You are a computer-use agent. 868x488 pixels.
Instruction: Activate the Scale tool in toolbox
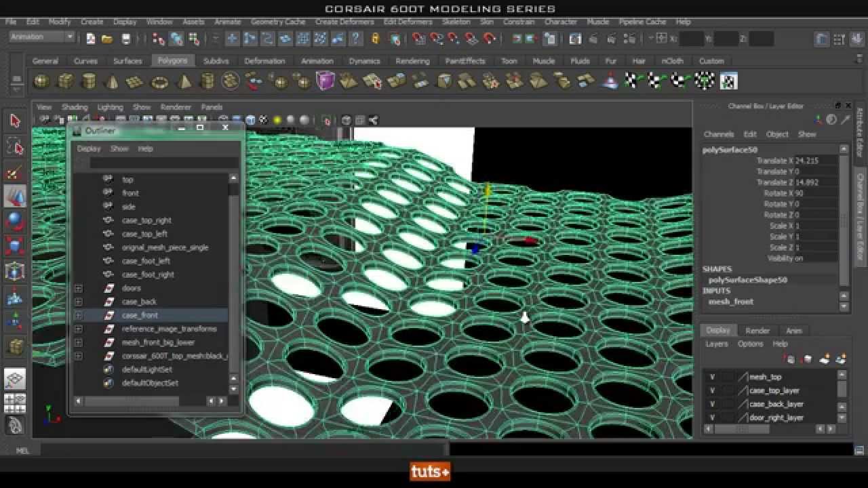click(x=15, y=245)
